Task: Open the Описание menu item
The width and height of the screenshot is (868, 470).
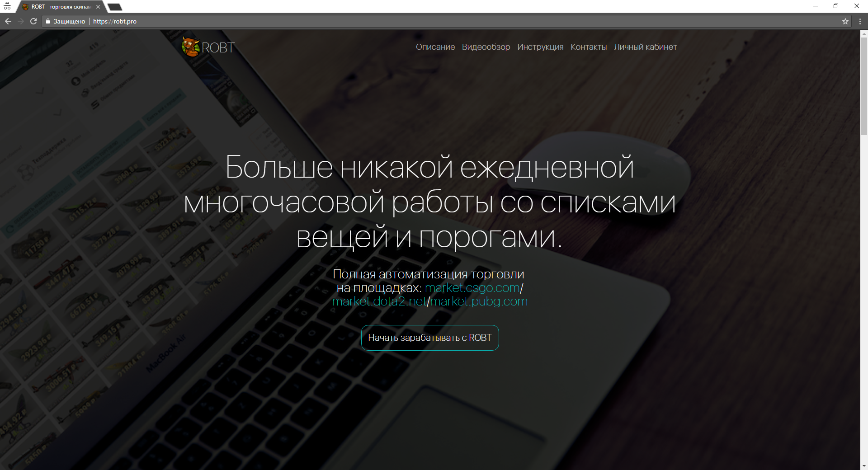Action: (x=435, y=47)
